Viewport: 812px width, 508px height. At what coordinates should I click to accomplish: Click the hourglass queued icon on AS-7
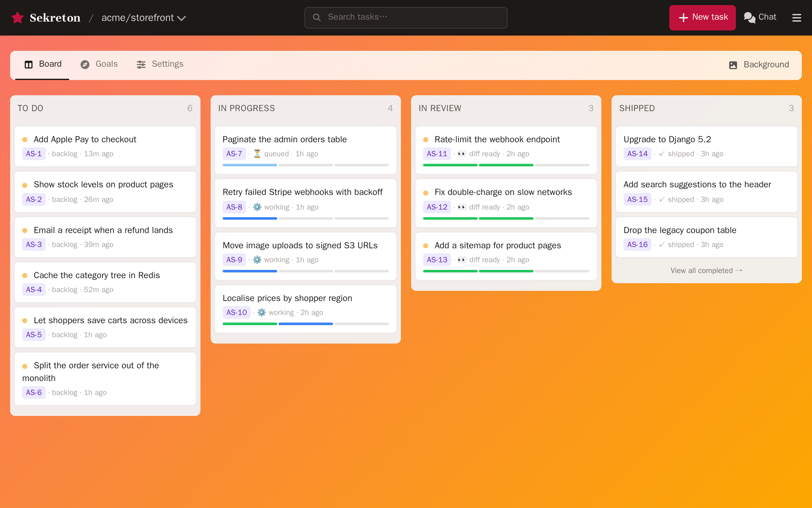[257, 154]
